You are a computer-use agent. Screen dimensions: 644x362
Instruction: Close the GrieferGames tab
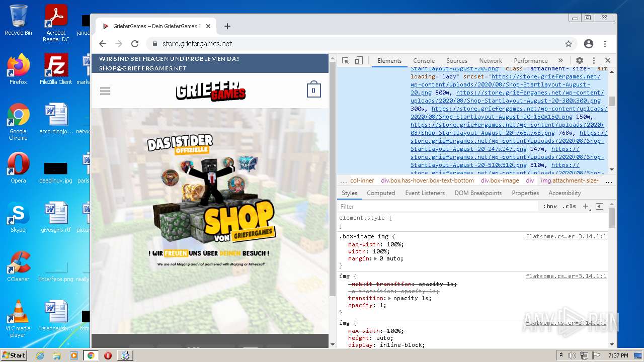click(x=209, y=26)
